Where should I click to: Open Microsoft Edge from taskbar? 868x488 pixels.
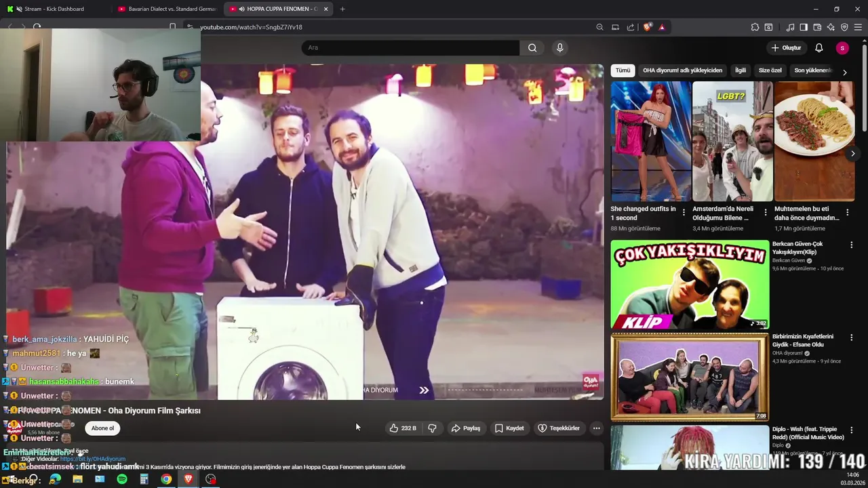coord(55,479)
